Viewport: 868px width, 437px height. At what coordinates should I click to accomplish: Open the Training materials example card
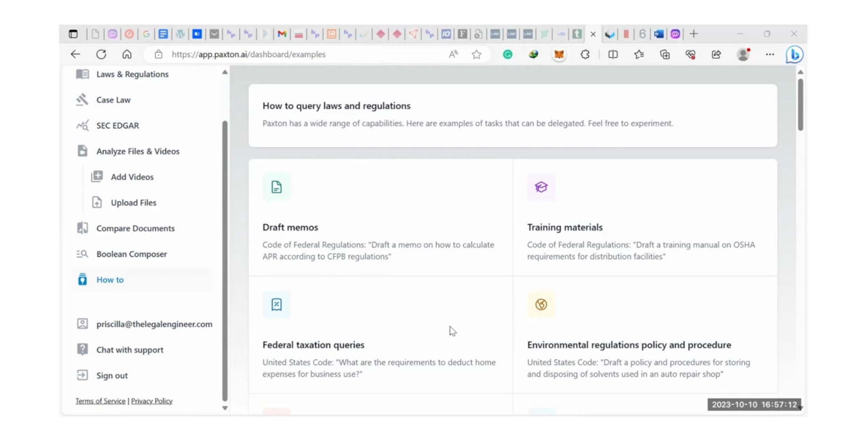pyautogui.click(x=645, y=218)
